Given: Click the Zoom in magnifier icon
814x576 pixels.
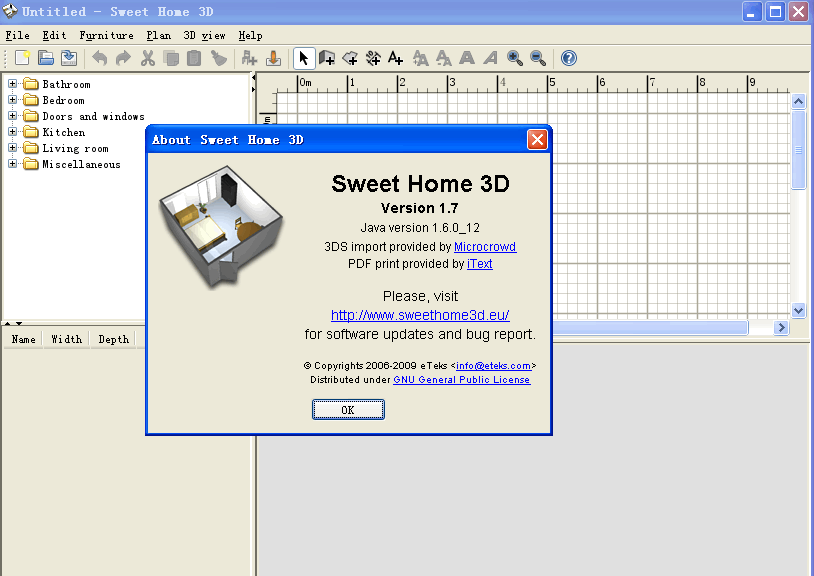Looking at the screenshot, I should (515, 58).
